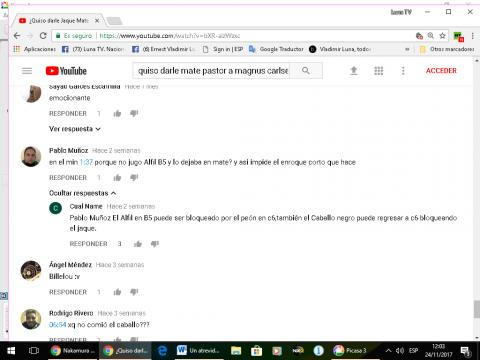Dislike Cual Name's reply
The image size is (480, 360).
coord(155,244)
